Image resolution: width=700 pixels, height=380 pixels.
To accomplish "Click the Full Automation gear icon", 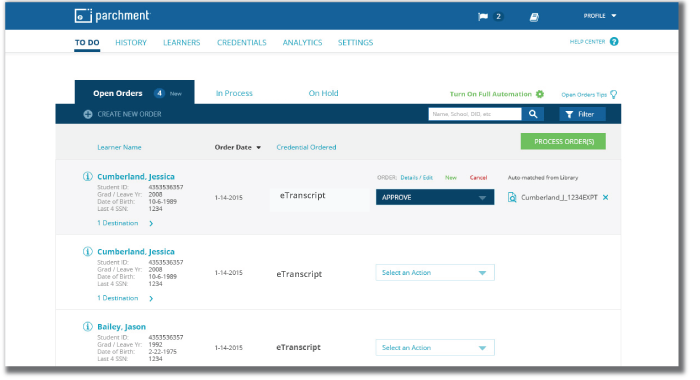I will (540, 94).
